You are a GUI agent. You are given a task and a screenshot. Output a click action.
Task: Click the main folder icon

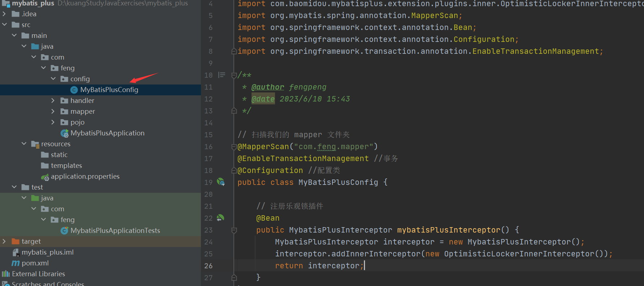click(x=25, y=36)
